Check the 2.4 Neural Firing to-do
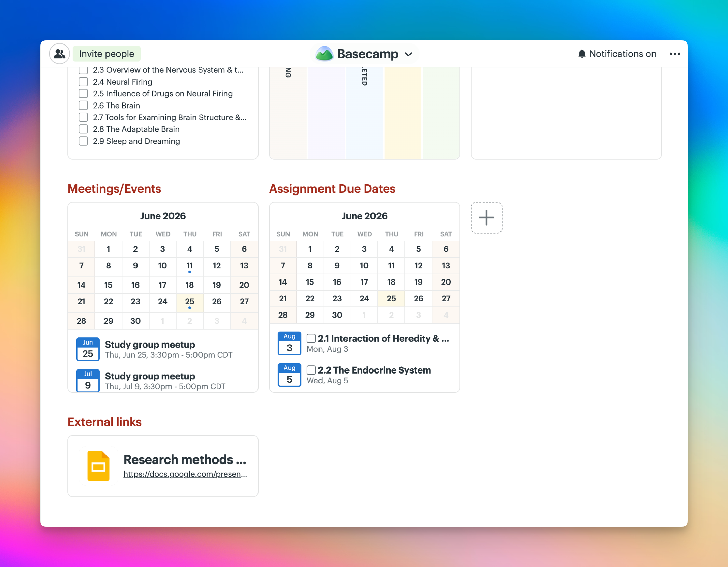The width and height of the screenshot is (728, 567). point(83,82)
